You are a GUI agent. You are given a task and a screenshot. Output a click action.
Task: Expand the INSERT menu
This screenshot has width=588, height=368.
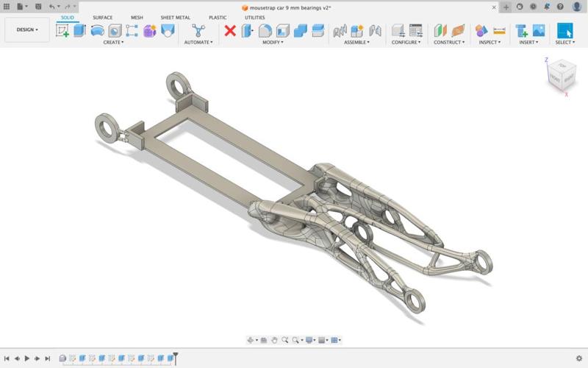528,43
